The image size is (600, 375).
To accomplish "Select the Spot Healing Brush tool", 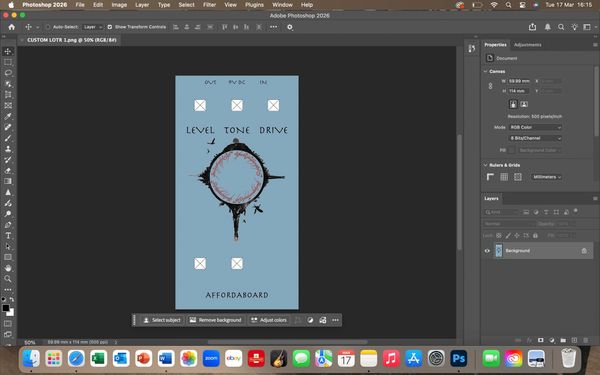I will pos(8,127).
